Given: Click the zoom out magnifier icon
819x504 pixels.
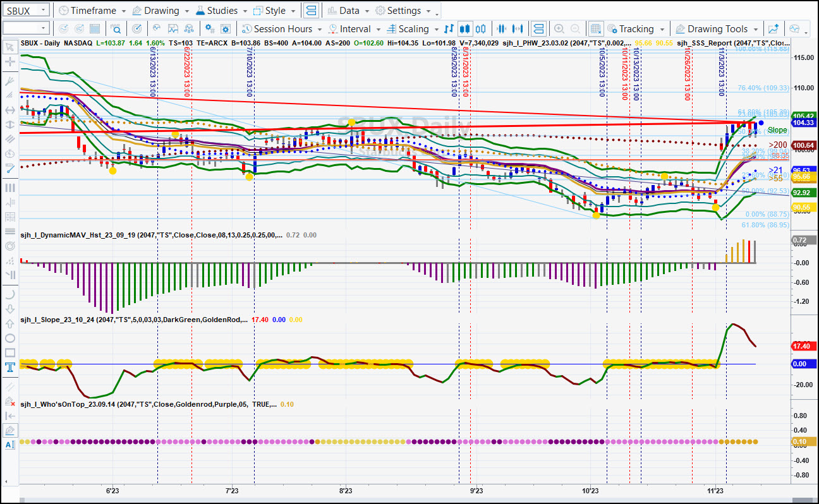Looking at the screenshot, I should [575, 29].
